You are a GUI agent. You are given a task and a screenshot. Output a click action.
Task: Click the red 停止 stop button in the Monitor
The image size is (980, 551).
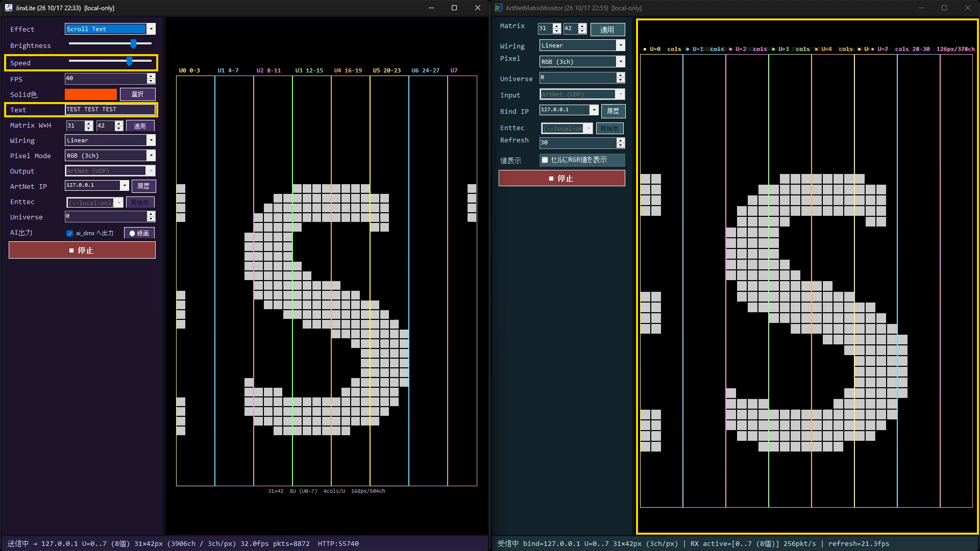pyautogui.click(x=561, y=178)
